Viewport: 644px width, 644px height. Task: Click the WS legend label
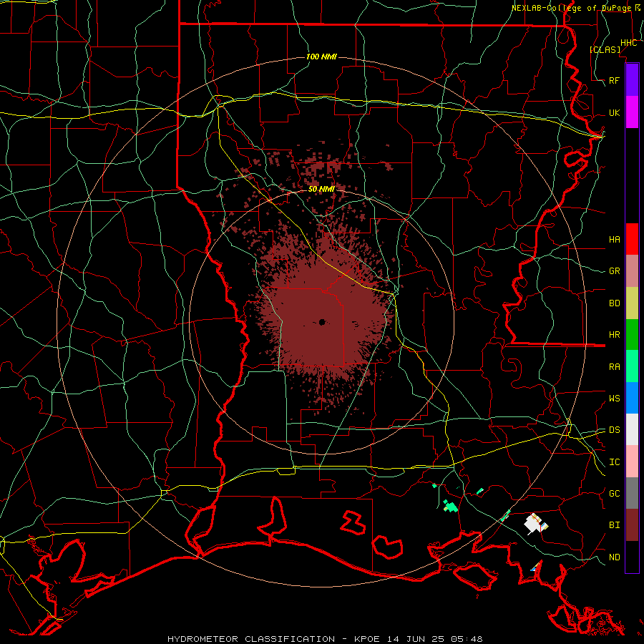[x=614, y=398]
